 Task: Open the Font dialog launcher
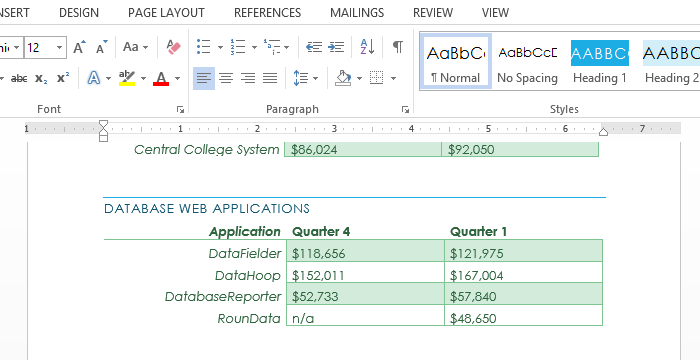coord(180,109)
